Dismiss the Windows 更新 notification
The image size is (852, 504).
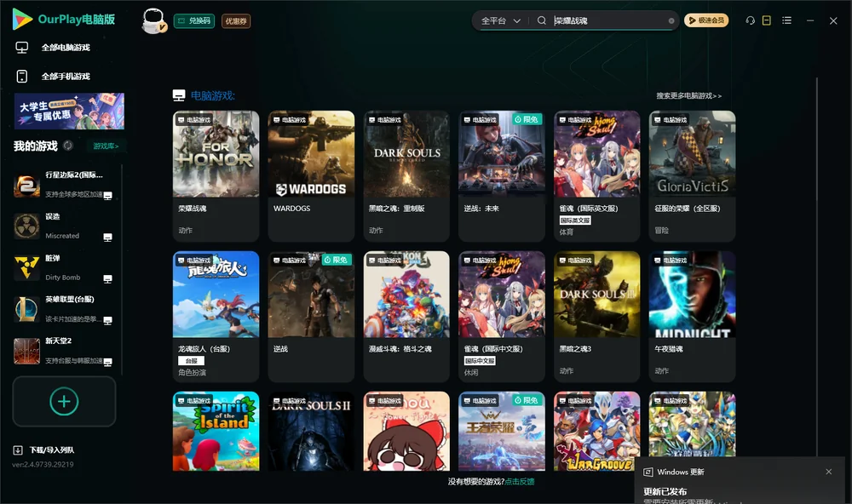point(829,472)
